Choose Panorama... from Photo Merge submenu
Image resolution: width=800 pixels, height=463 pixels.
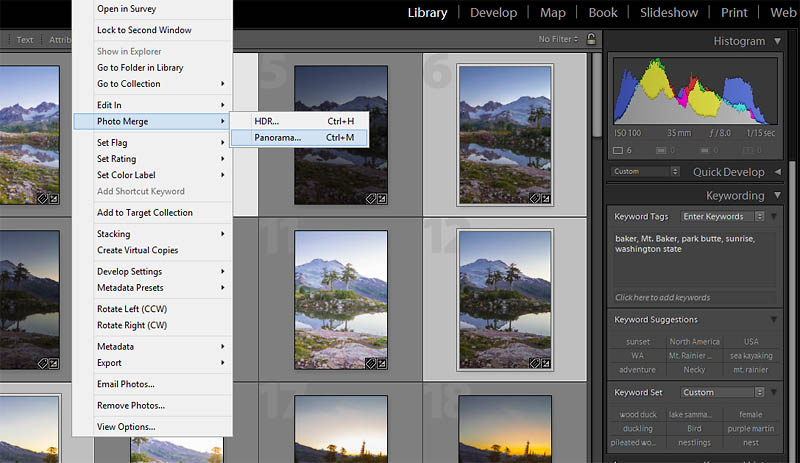pos(299,137)
